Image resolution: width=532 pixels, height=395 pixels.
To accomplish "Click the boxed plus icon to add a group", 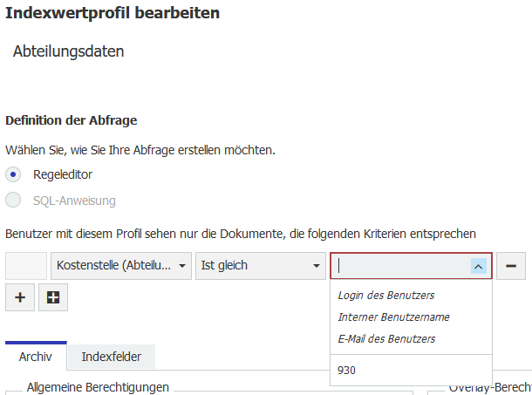I will click(x=53, y=297).
